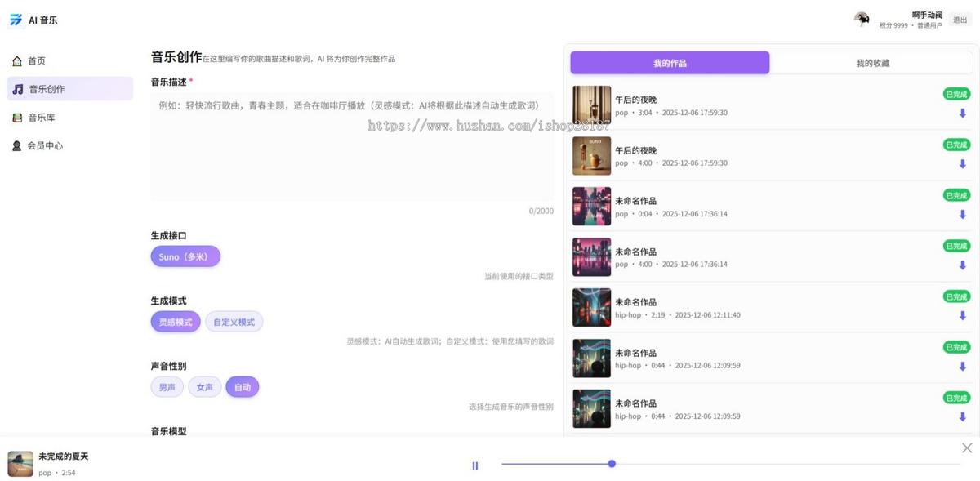This screenshot has width=980, height=481.
Task: Switch mode back to 灵感模式
Action: [x=175, y=321]
